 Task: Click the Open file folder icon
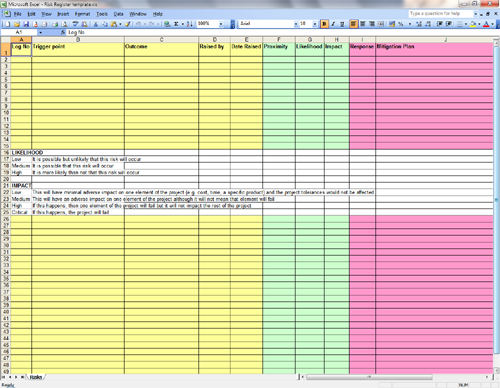tap(17, 24)
